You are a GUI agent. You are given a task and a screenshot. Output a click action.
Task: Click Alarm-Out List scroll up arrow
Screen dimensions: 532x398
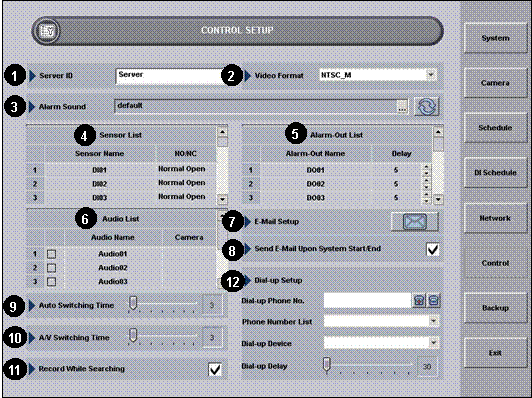(438, 132)
